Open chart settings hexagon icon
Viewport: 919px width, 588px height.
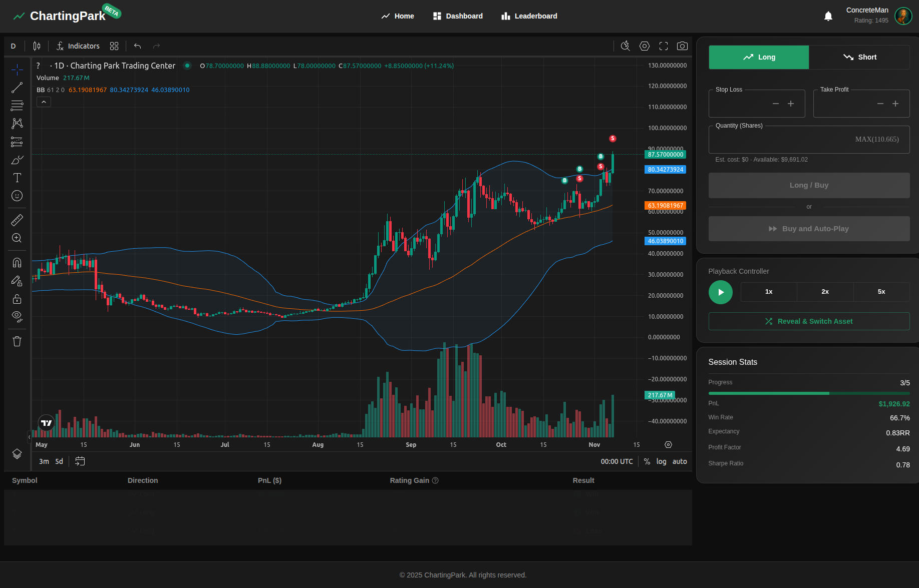(645, 46)
